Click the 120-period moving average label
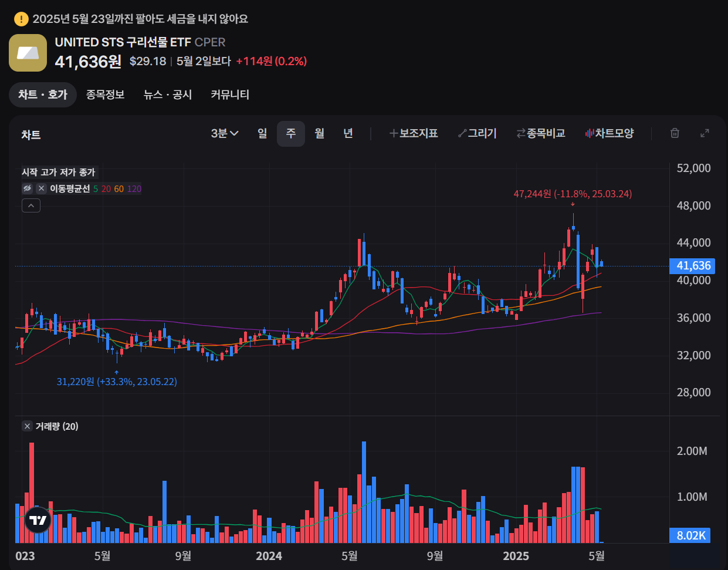This screenshot has height=570, width=728. (134, 188)
